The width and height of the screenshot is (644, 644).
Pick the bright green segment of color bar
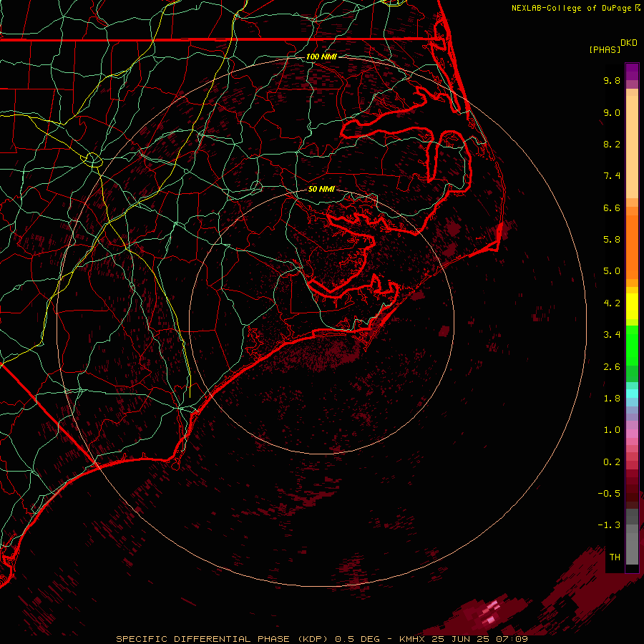click(x=632, y=345)
